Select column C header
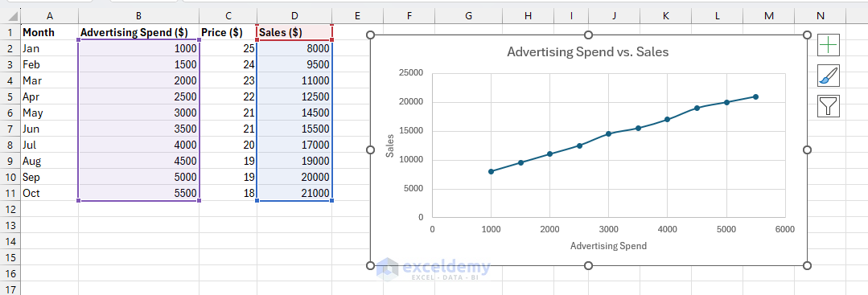 click(x=228, y=17)
